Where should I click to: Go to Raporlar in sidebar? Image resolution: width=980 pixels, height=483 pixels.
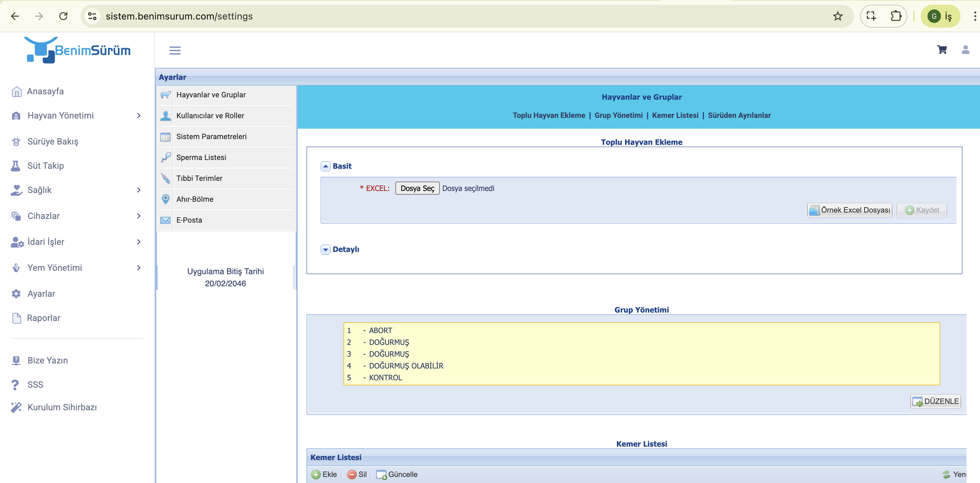(x=43, y=318)
